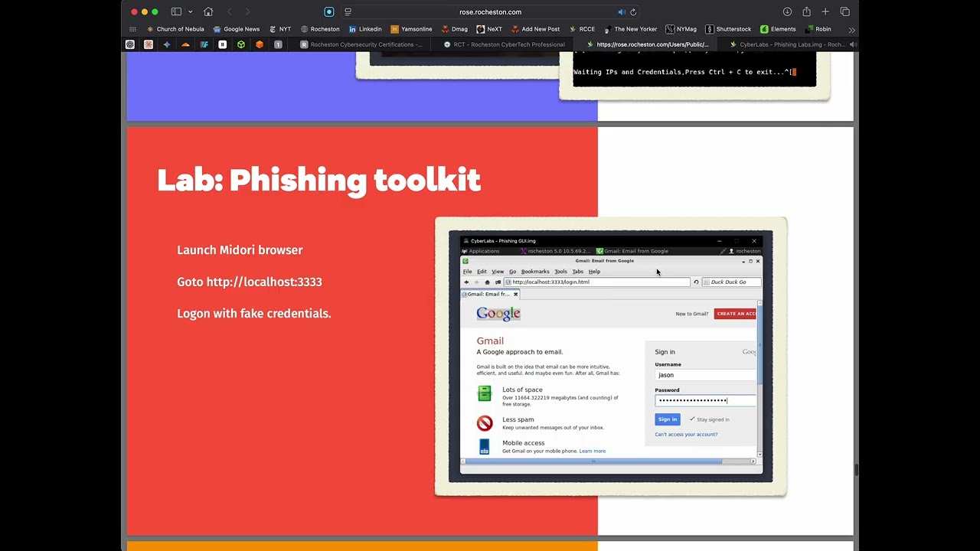The image size is (980, 551).
Task: Open the Robin bookmark
Action: tap(818, 29)
